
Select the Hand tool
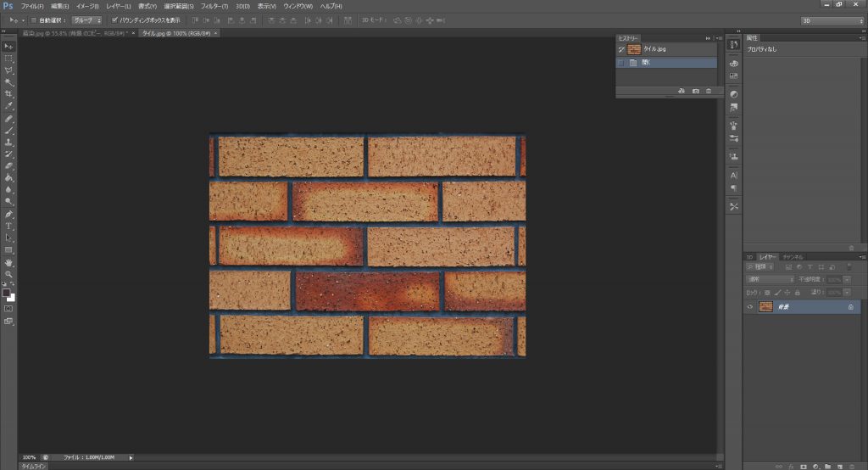pos(8,263)
